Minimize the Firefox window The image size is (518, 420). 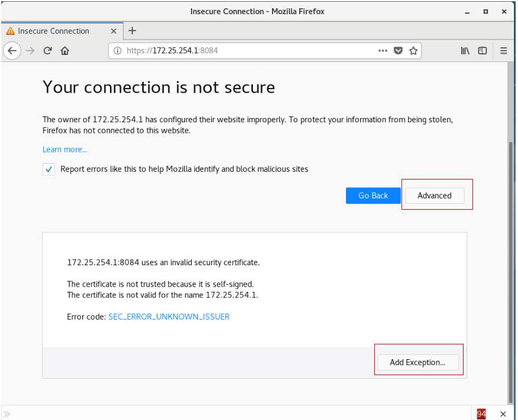click(467, 12)
